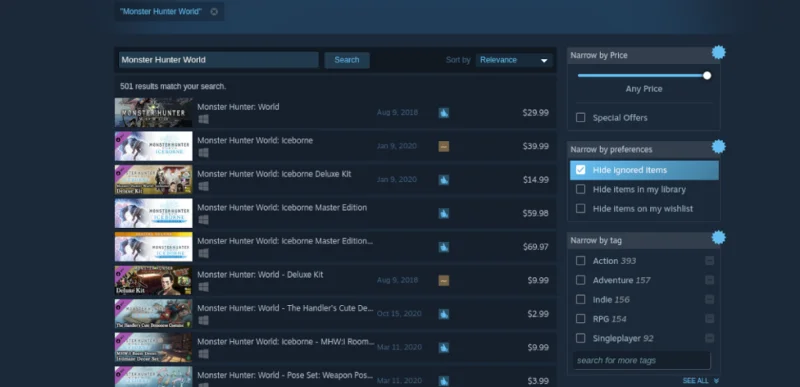The height and width of the screenshot is (387, 800).
Task: Open Monster Hunter: World - Deluxe Kit title
Action: coord(260,275)
